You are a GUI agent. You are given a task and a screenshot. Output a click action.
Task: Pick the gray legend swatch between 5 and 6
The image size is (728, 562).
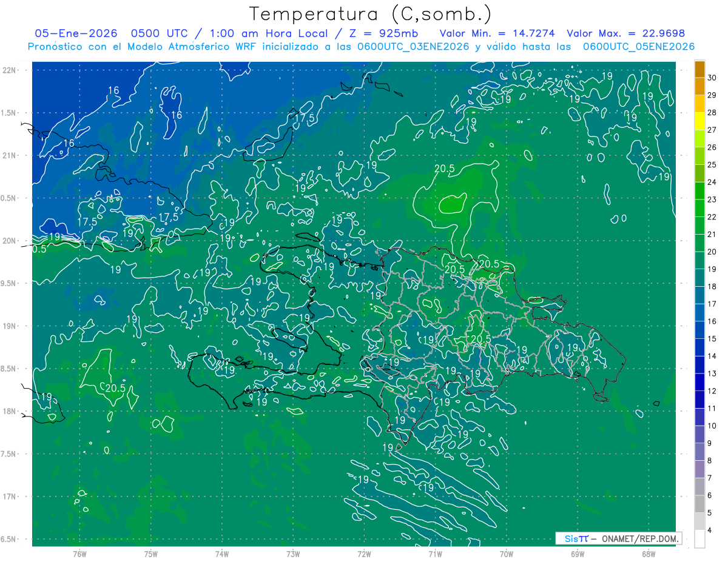[x=699, y=504]
